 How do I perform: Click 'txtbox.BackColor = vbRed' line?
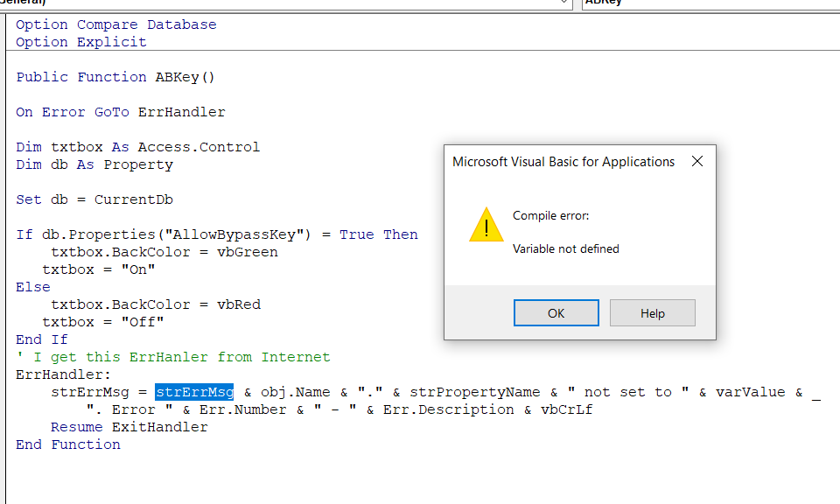[156, 304]
